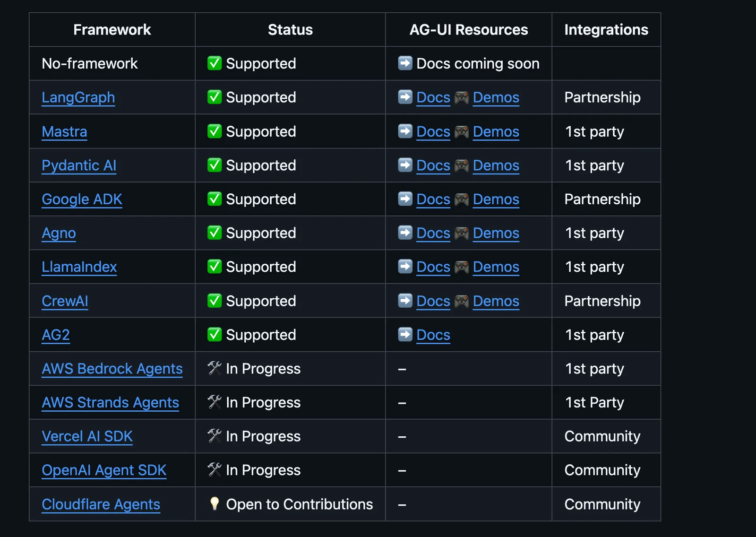Open the LangGraph framework link
The height and width of the screenshot is (537, 756).
pos(78,97)
